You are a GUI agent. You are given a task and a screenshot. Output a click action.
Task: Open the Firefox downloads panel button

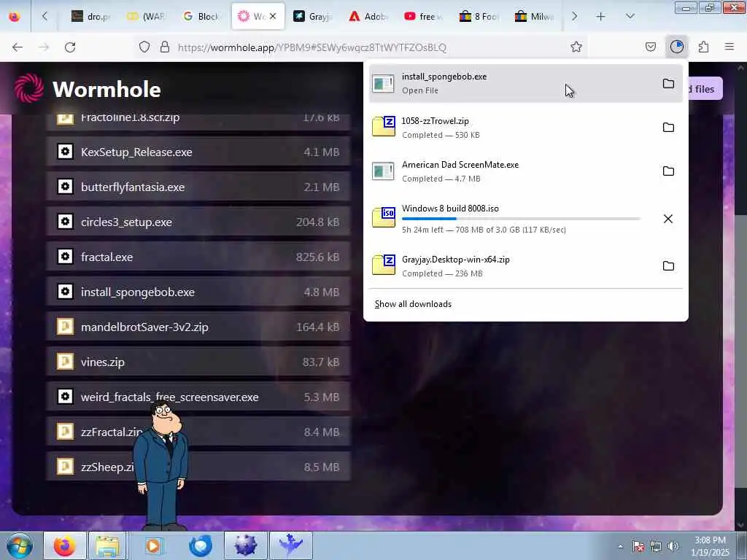676,47
